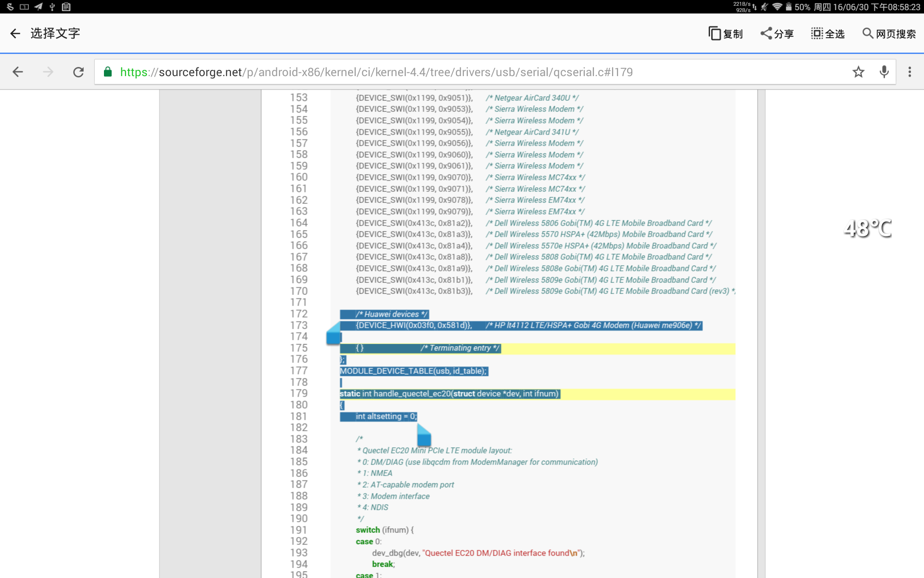The height and width of the screenshot is (578, 924).
Task: Click line number 179
Action: pos(299,394)
